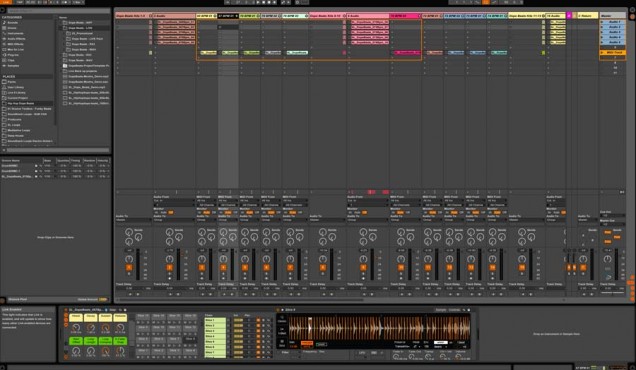
Task: Select Plug-ins in browser categories
Action: click(x=13, y=55)
